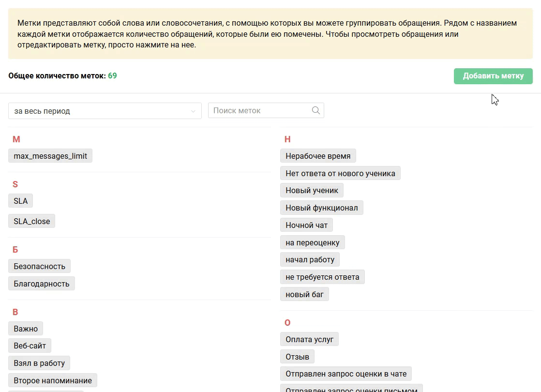Open the 'новый баг' tag
Screen dimensions: 541x392
(x=305, y=294)
